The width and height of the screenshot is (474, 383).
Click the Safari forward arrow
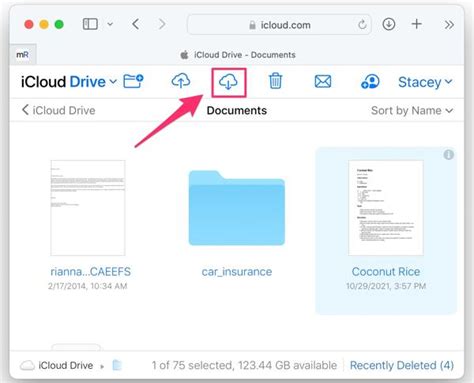point(162,24)
